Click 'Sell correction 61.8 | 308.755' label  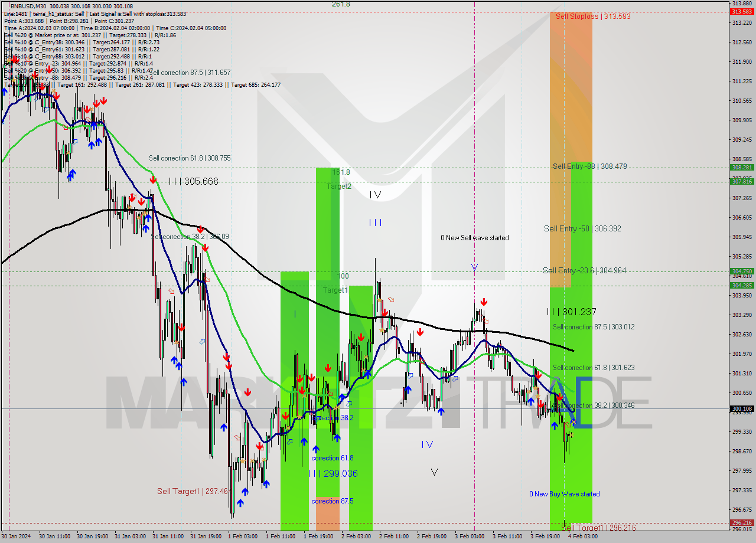[190, 158]
